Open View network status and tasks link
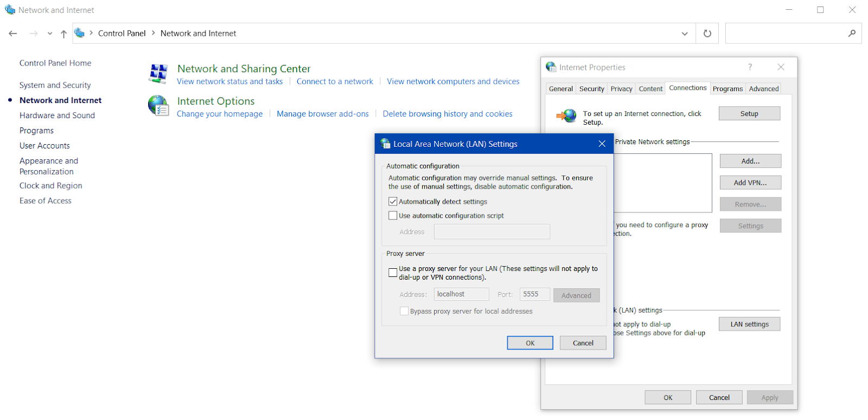This screenshot has height=420, width=868. click(x=229, y=81)
